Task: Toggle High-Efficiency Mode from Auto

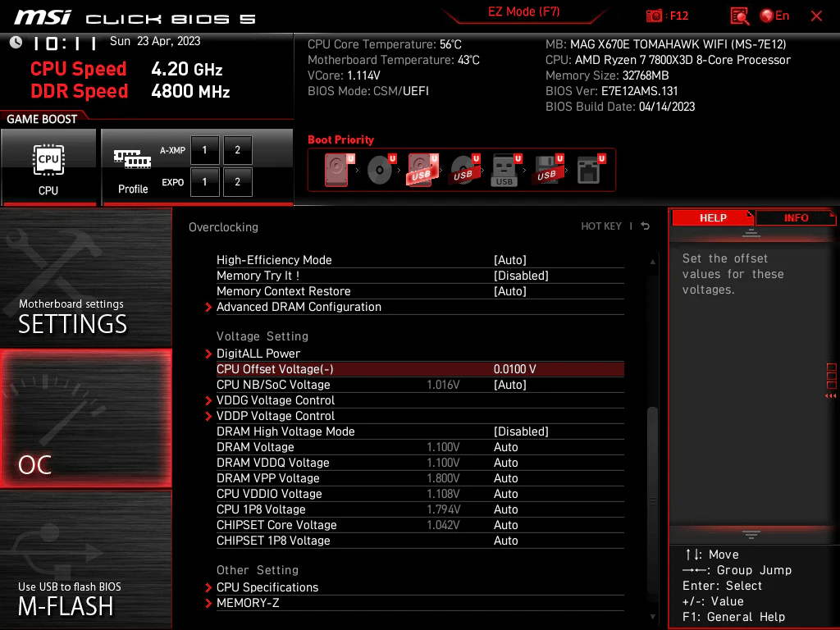Action: point(273,260)
